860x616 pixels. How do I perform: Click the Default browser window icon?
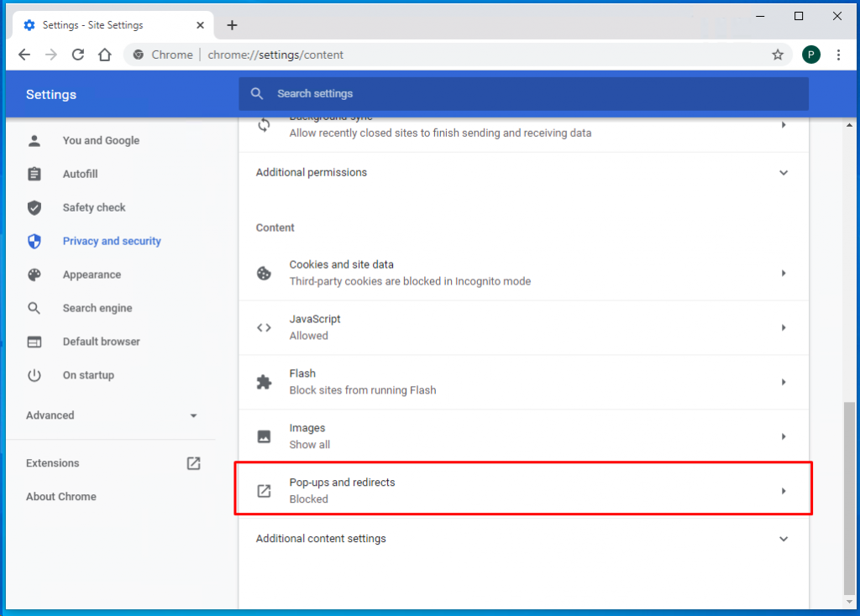(34, 342)
